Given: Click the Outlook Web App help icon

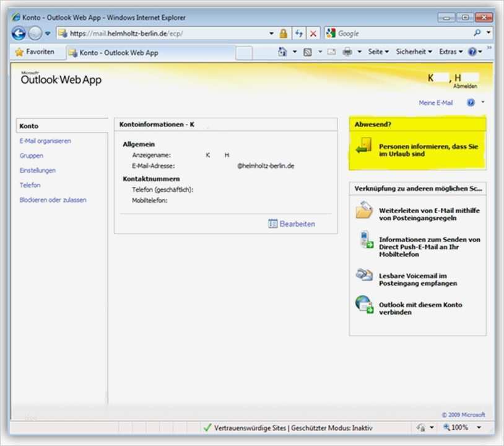Looking at the screenshot, I should click(471, 103).
